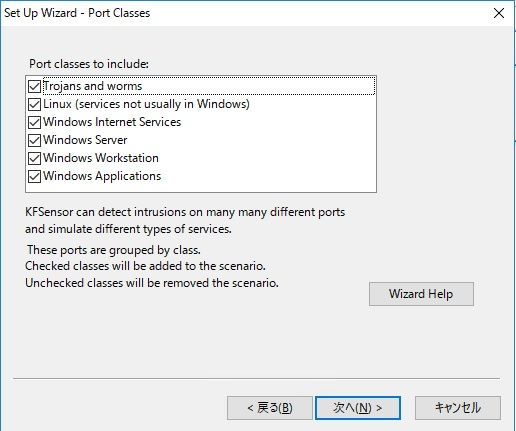Close the Set Up Wizard window
The width and height of the screenshot is (516, 431).
499,13
